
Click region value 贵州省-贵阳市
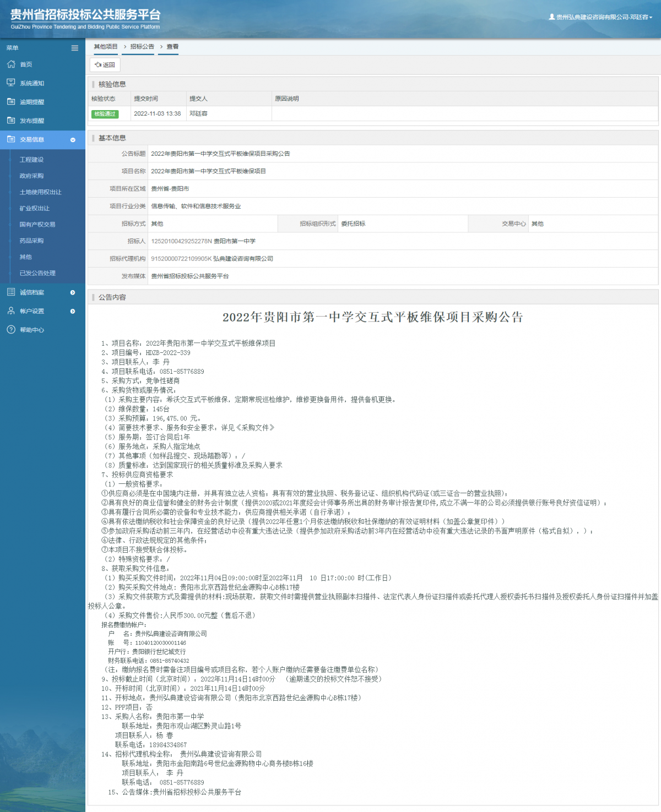[170, 189]
